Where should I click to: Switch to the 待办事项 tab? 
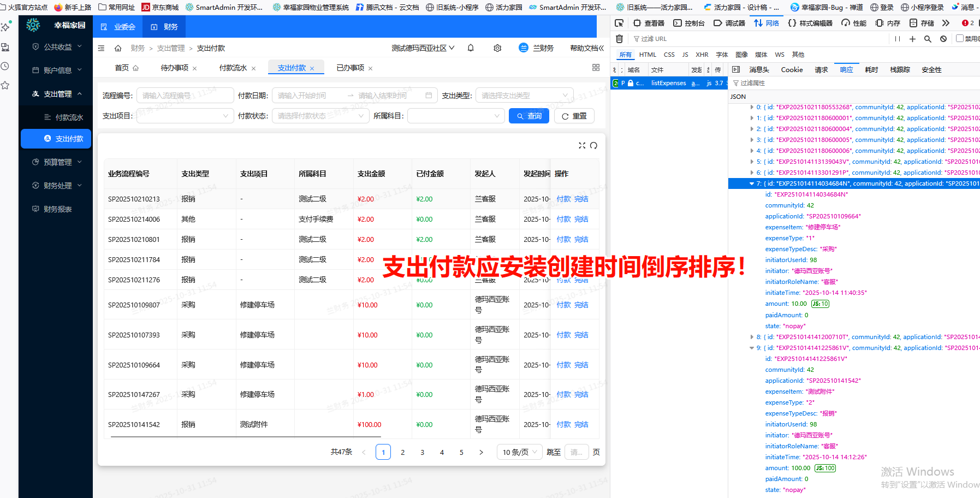175,68
